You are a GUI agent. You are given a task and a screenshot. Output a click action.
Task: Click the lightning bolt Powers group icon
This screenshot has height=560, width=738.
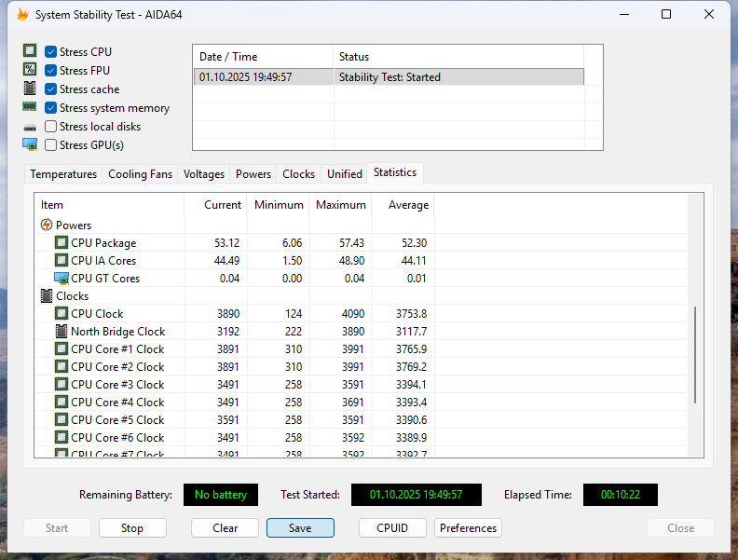[47, 225]
